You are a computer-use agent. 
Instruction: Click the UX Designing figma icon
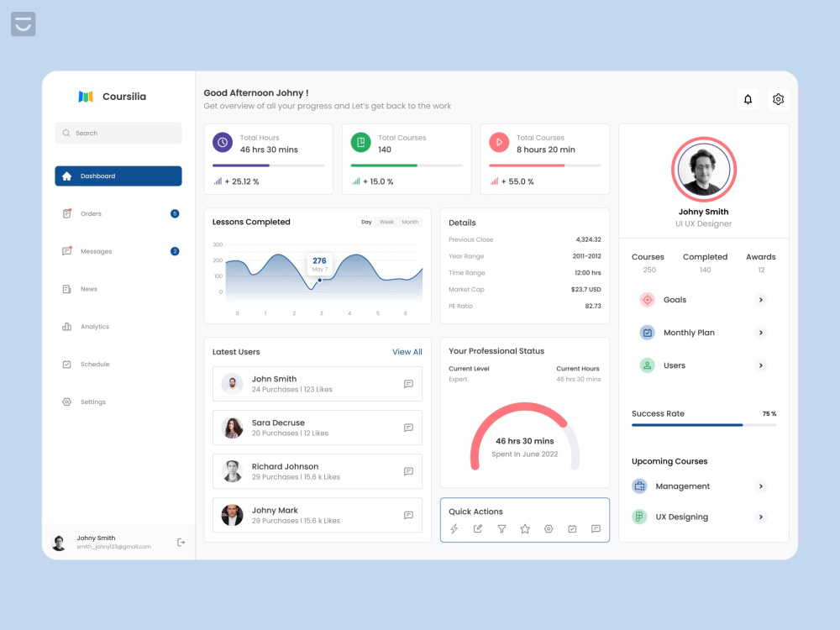(x=639, y=517)
